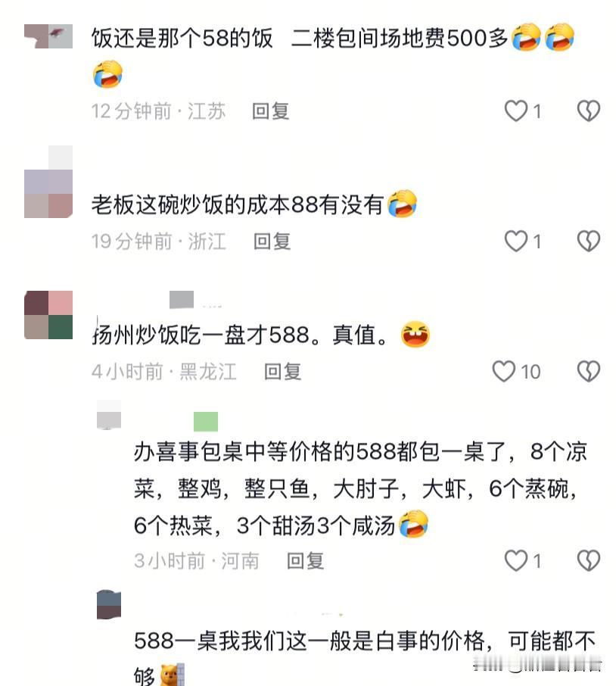616x686 pixels.
Task: Reply to the Heilongjiang comment
Action: 282,372
